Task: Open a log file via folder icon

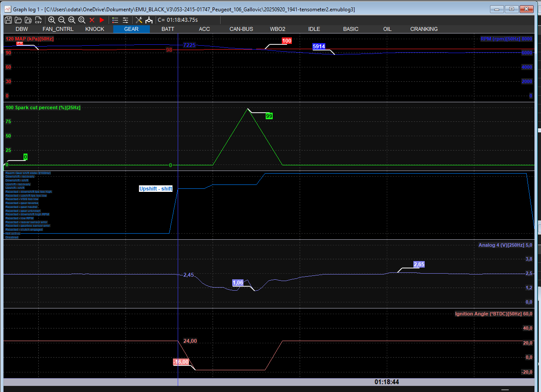Action: 18,20
